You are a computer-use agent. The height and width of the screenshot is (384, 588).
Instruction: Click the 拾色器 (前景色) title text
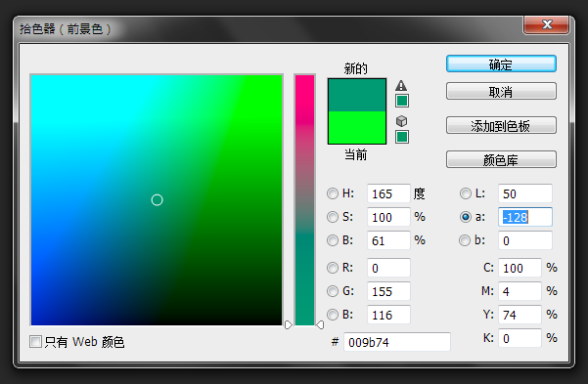click(66, 29)
